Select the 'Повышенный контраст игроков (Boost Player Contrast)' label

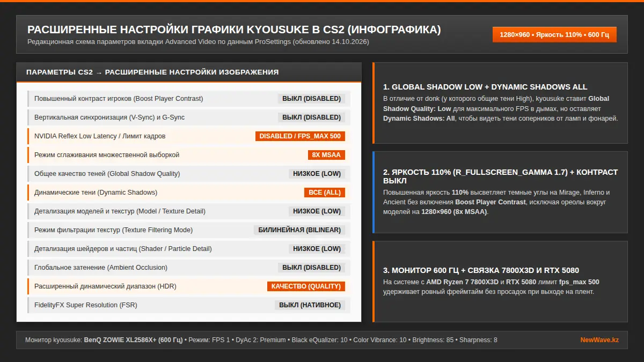[119, 99]
